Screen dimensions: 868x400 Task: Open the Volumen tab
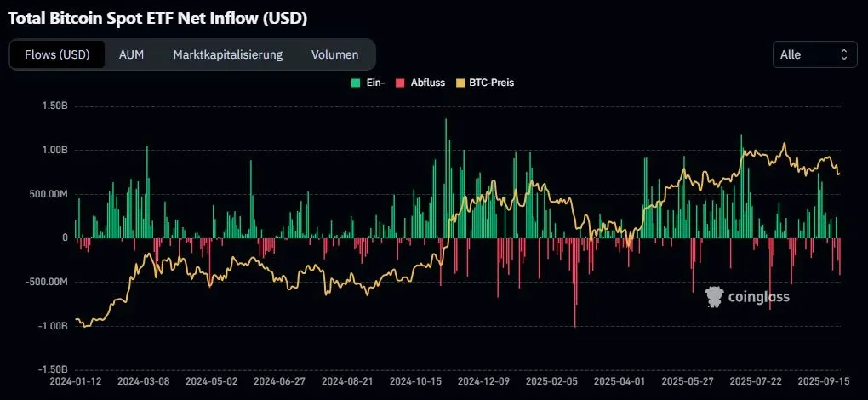click(x=334, y=54)
